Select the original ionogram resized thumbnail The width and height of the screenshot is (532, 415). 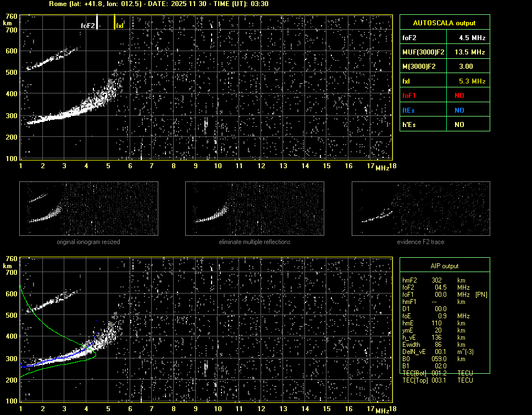click(x=88, y=209)
